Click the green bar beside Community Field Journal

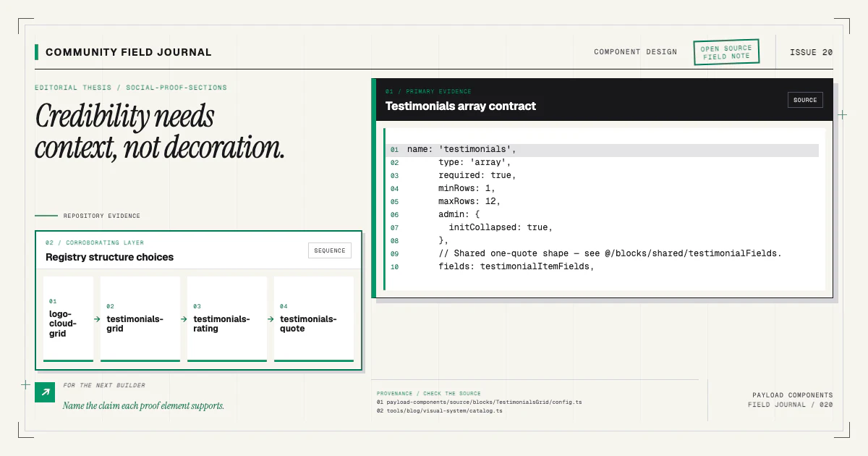click(x=36, y=52)
